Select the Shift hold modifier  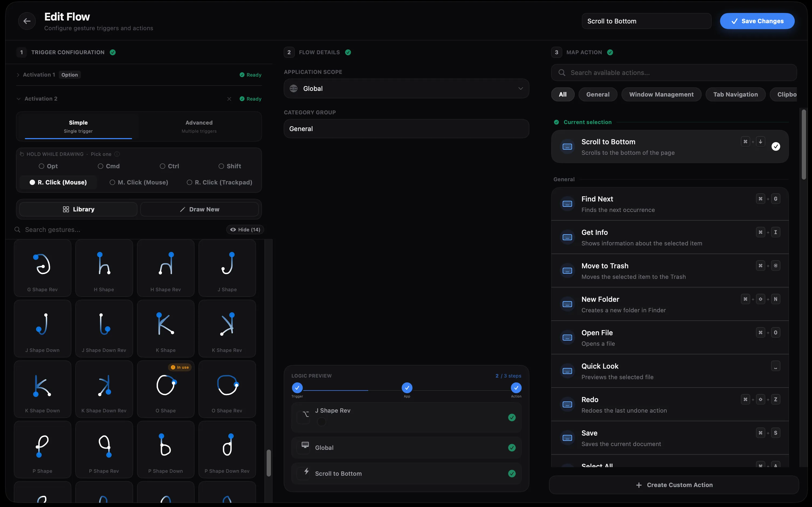click(x=230, y=166)
